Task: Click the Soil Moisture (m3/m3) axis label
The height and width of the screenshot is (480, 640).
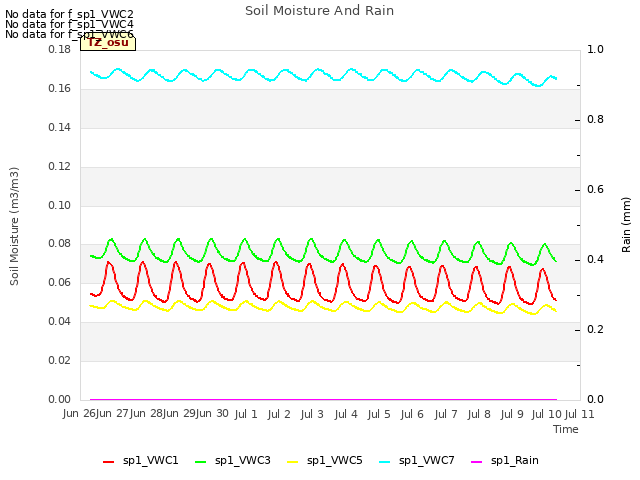Action: (x=14, y=226)
